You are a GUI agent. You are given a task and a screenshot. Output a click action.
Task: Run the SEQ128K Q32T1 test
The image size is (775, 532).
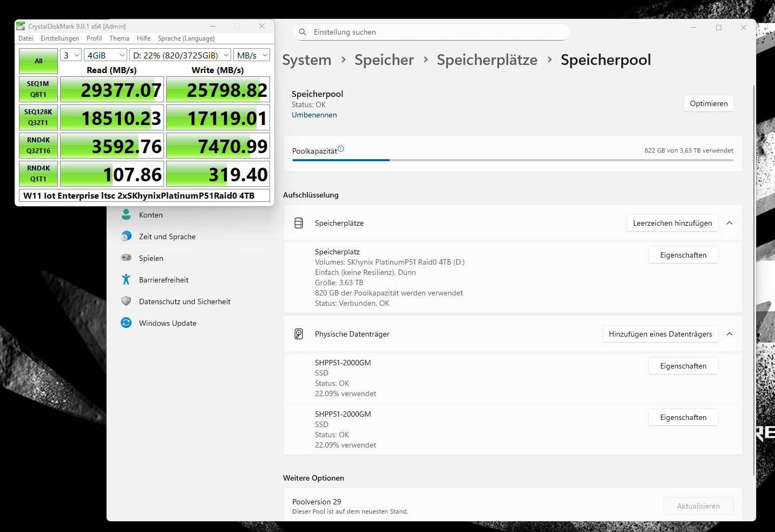pos(38,117)
